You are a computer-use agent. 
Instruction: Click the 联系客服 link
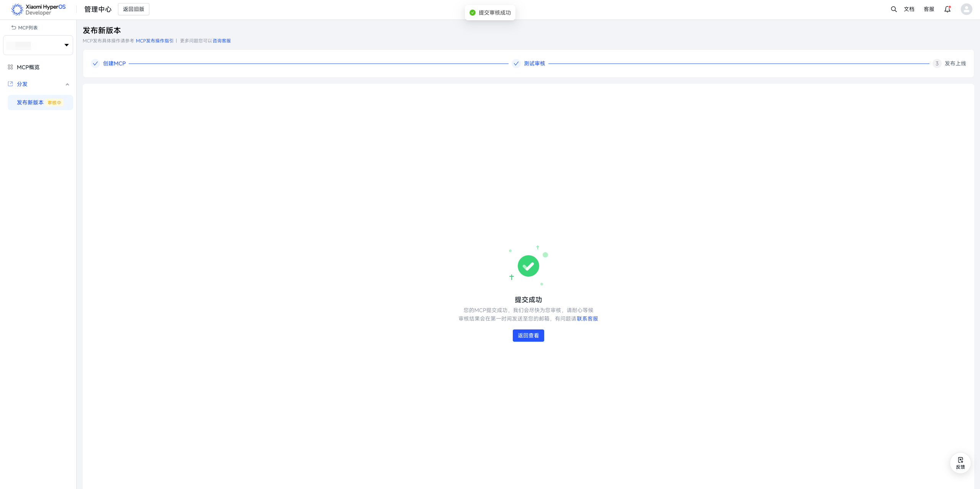[x=587, y=319]
